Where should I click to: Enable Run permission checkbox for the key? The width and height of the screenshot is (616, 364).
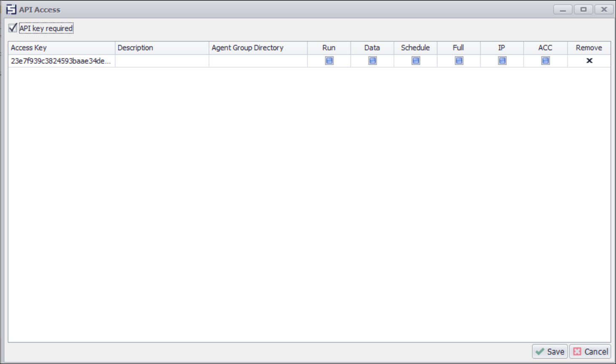(x=329, y=61)
